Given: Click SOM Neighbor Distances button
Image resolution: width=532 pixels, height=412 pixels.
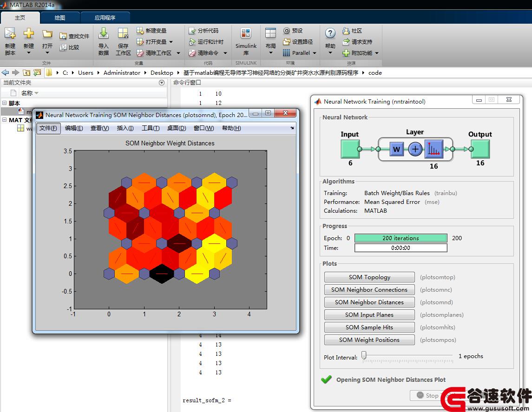Looking at the screenshot, I should click(x=369, y=302).
